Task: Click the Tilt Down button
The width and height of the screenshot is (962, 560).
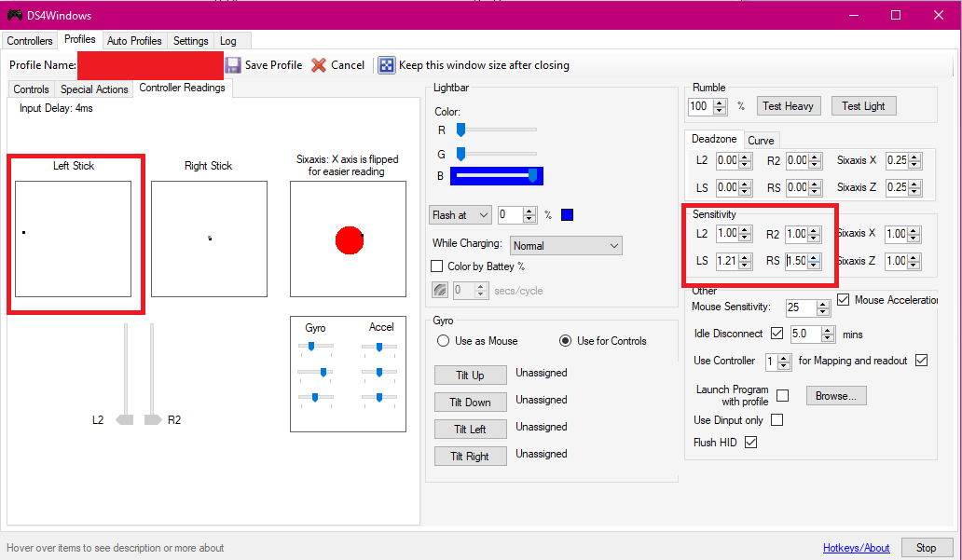Action: coord(470,403)
